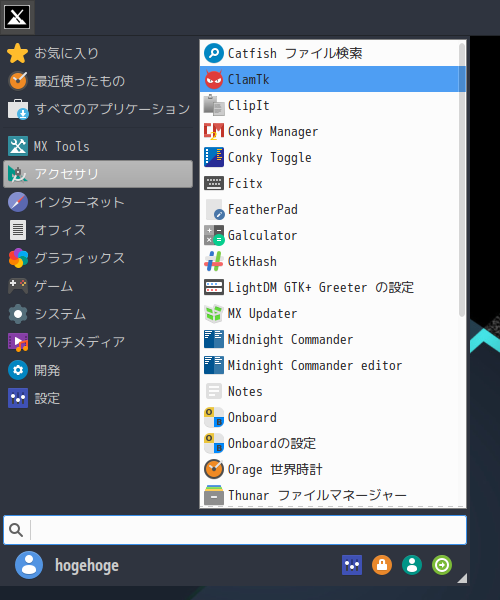
Task: Click the MX Linux menu button on panel
Action: [17, 17]
